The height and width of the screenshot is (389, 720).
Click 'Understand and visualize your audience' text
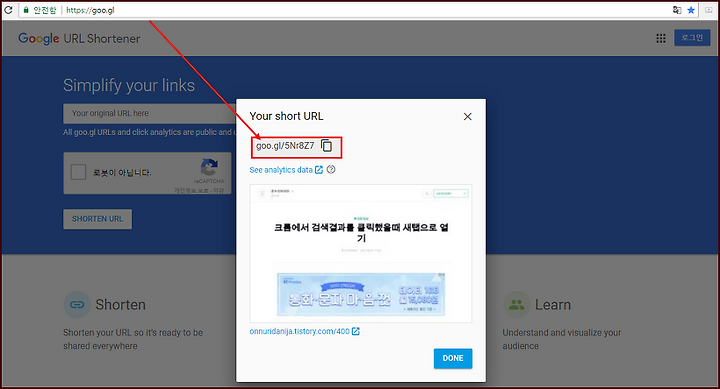tap(562, 339)
